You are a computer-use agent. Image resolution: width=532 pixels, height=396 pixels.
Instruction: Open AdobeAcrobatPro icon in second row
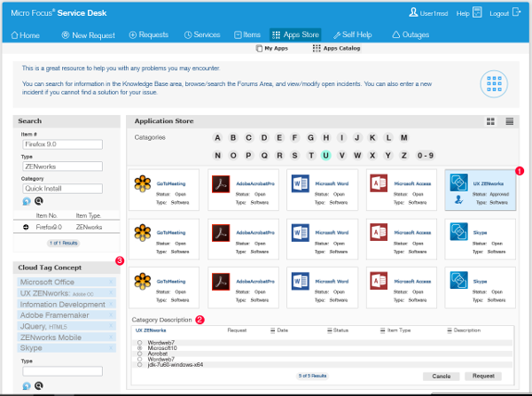tap(221, 233)
